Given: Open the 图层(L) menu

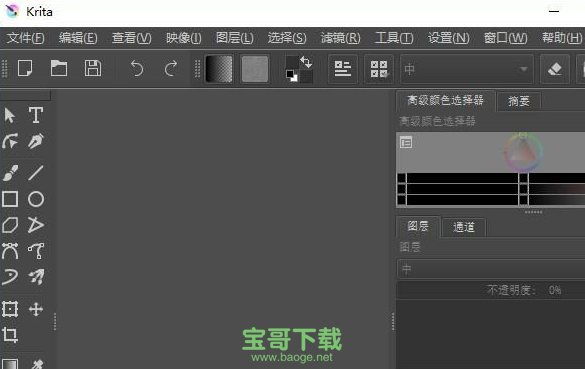Looking at the screenshot, I should 235,38.
